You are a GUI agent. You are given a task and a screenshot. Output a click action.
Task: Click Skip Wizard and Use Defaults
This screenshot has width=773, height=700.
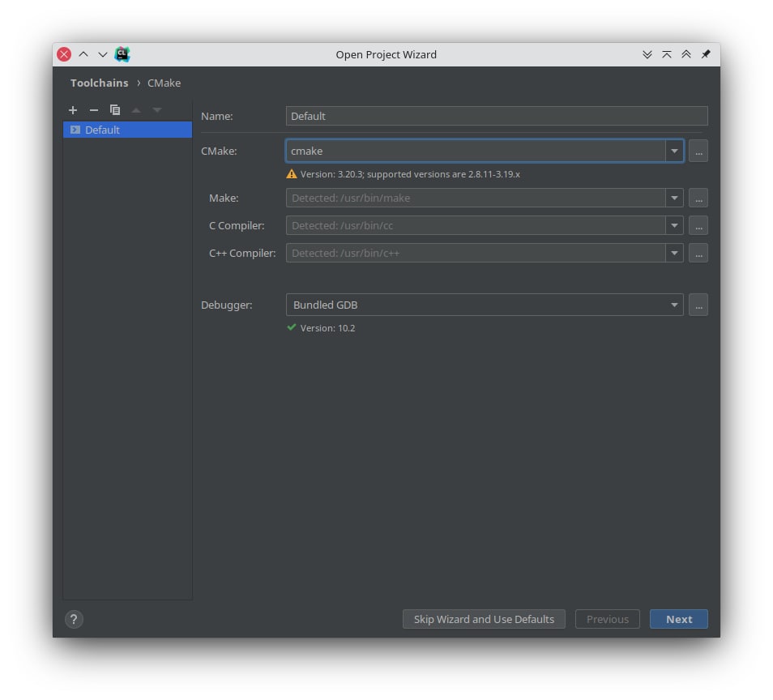[x=484, y=619]
